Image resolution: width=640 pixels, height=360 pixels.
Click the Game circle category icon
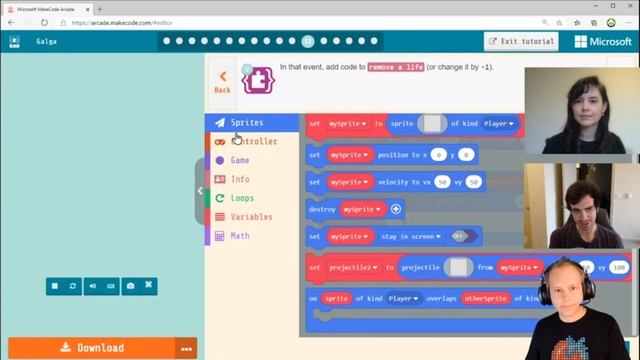220,160
